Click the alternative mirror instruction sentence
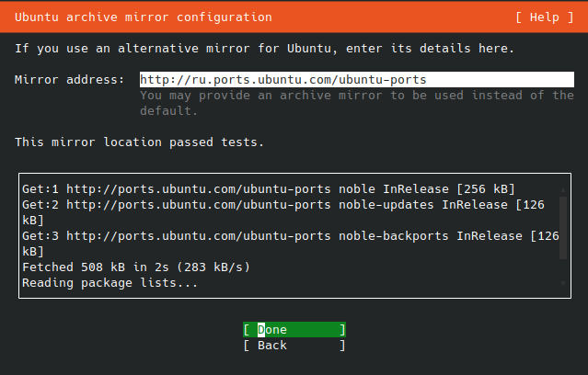588x375 pixels. 264,49
